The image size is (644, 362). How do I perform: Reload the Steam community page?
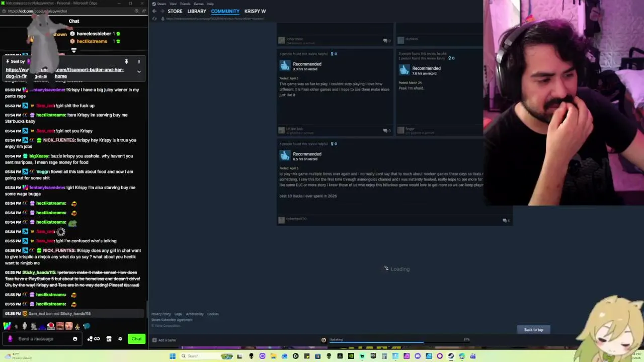(154, 19)
